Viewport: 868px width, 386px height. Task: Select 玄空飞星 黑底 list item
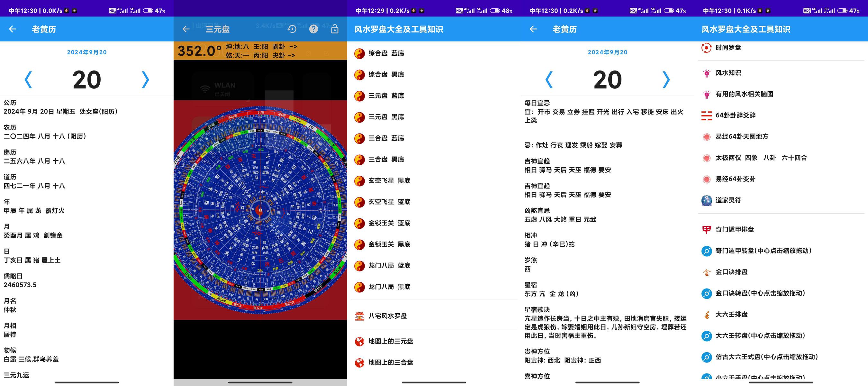pyautogui.click(x=434, y=181)
